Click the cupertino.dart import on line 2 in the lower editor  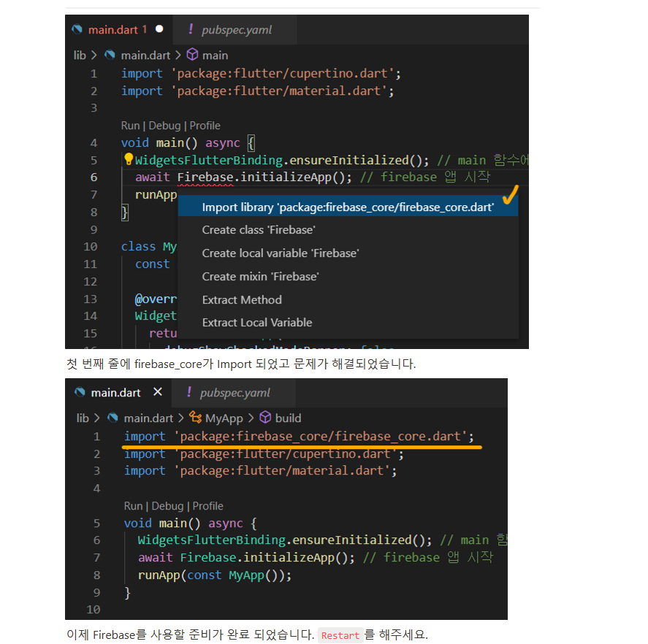[x=264, y=453]
